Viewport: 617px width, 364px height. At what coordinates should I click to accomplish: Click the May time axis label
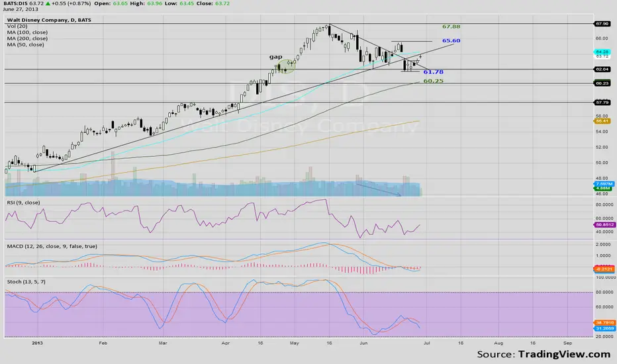tap(295, 343)
